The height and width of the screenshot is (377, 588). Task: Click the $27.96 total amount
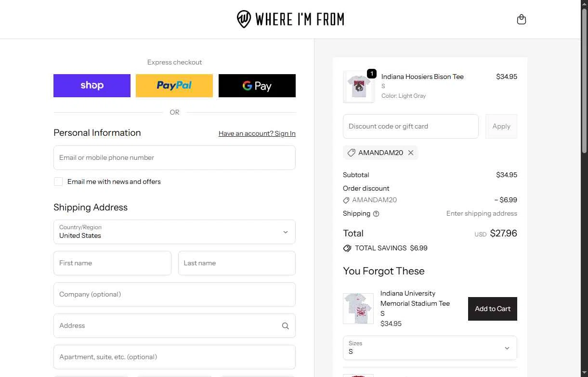tap(503, 234)
